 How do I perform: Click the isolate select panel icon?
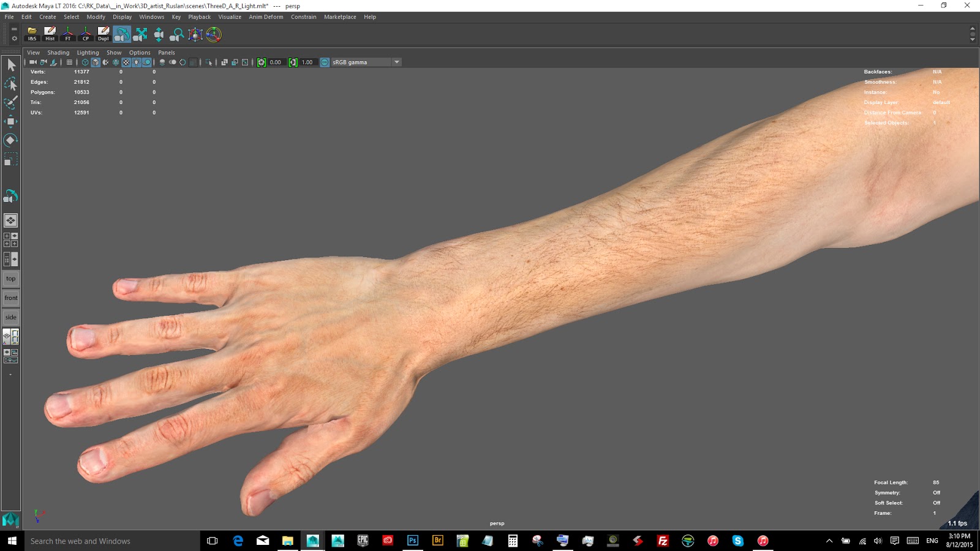pos(209,62)
